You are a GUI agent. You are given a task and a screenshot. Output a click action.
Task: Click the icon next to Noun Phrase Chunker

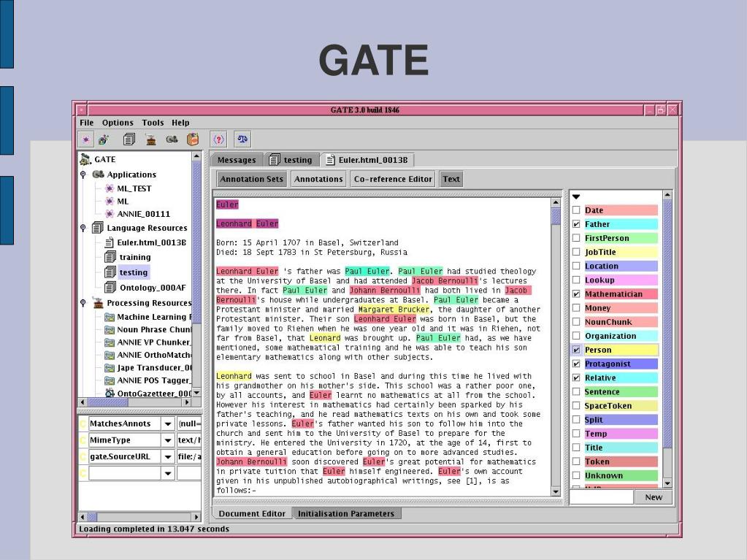pyautogui.click(x=110, y=329)
